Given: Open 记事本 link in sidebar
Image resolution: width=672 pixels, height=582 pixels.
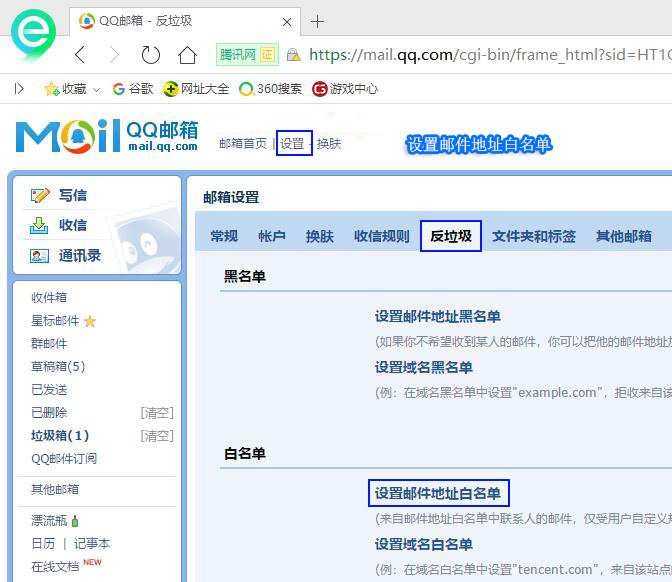Looking at the screenshot, I should 92,544.
